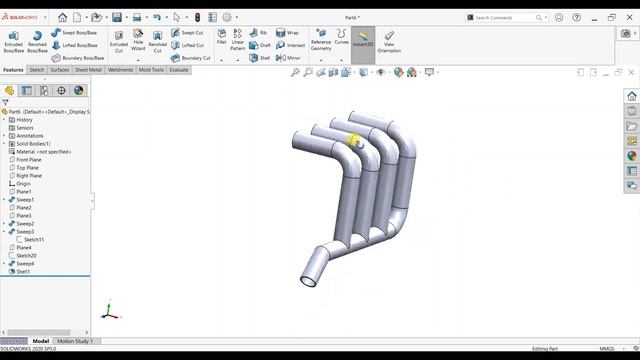Click the Rebuild traffic light icon
The width and height of the screenshot is (640, 360).
(198, 17)
